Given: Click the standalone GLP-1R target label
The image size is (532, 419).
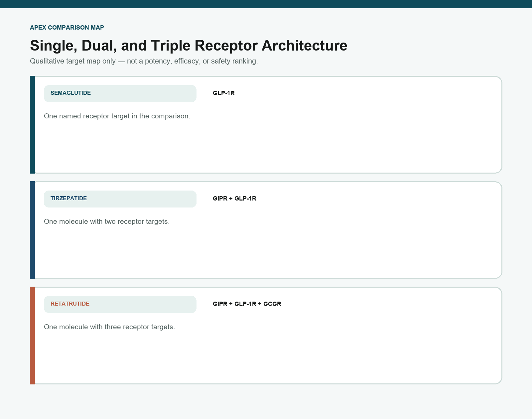Looking at the screenshot, I should (x=224, y=93).
